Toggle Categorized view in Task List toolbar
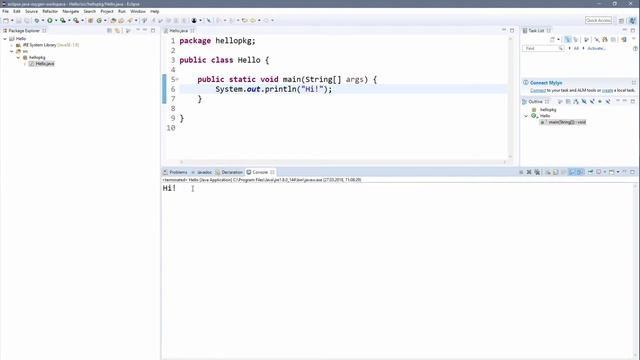 pyautogui.click(x=568, y=40)
